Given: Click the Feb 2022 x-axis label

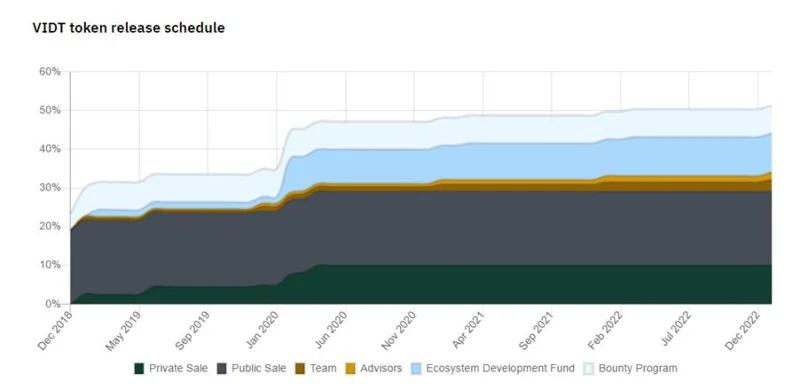Looking at the screenshot, I should (605, 331).
